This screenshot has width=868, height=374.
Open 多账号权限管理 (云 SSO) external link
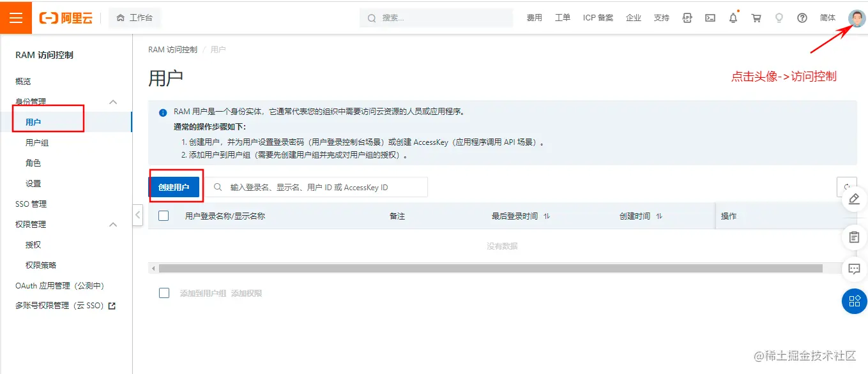pyautogui.click(x=66, y=306)
